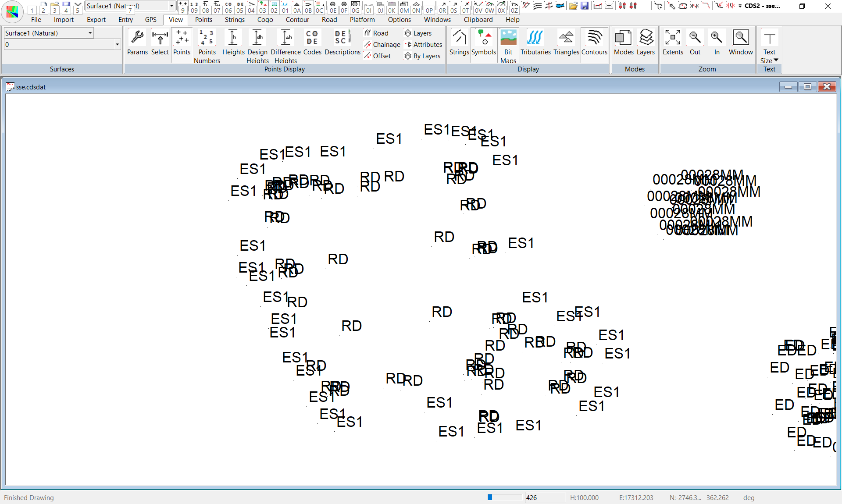Click the Chainage display option
Viewport: 842px width, 504px height.
[382, 45]
